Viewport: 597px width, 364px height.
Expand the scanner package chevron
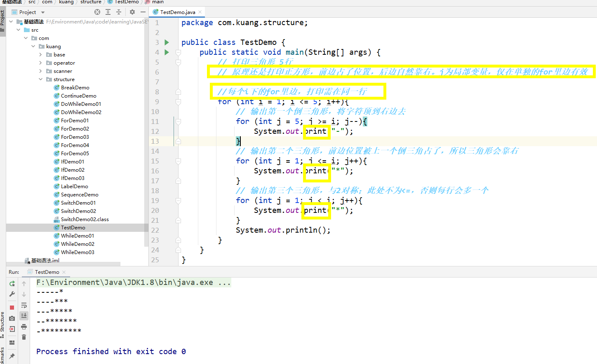coord(40,71)
